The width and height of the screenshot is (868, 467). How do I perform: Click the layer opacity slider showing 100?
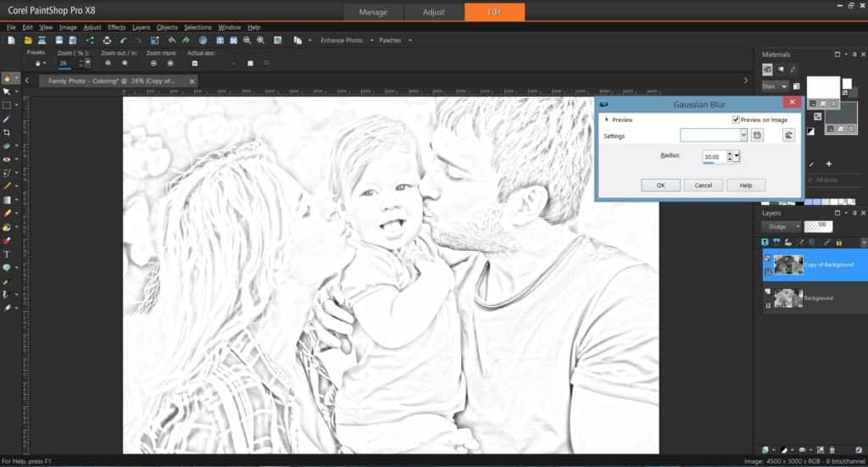pos(819,226)
